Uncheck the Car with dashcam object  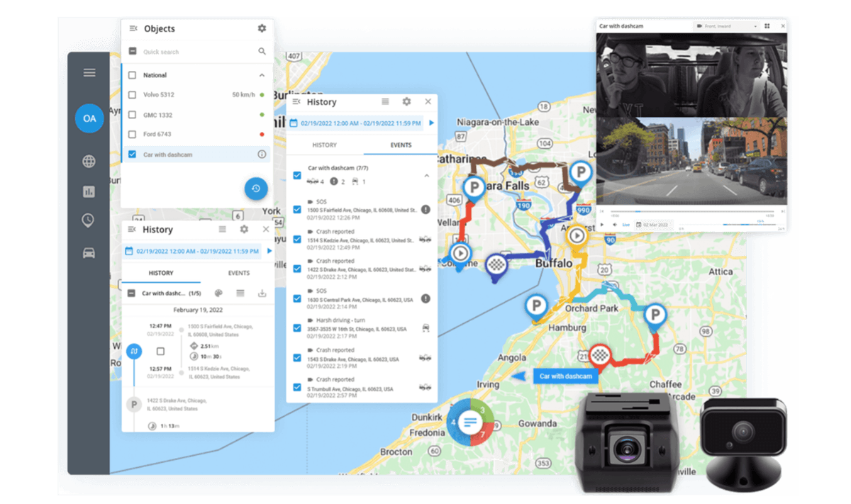click(132, 155)
